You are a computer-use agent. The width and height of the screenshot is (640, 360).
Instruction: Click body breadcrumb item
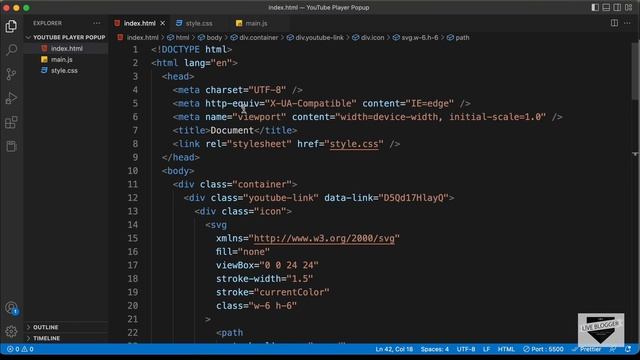coord(210,37)
